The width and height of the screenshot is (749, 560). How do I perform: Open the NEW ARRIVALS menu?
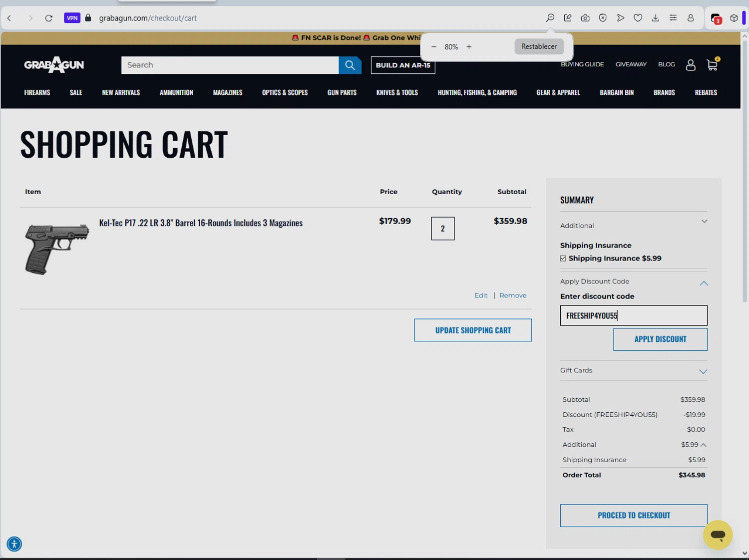[121, 92]
